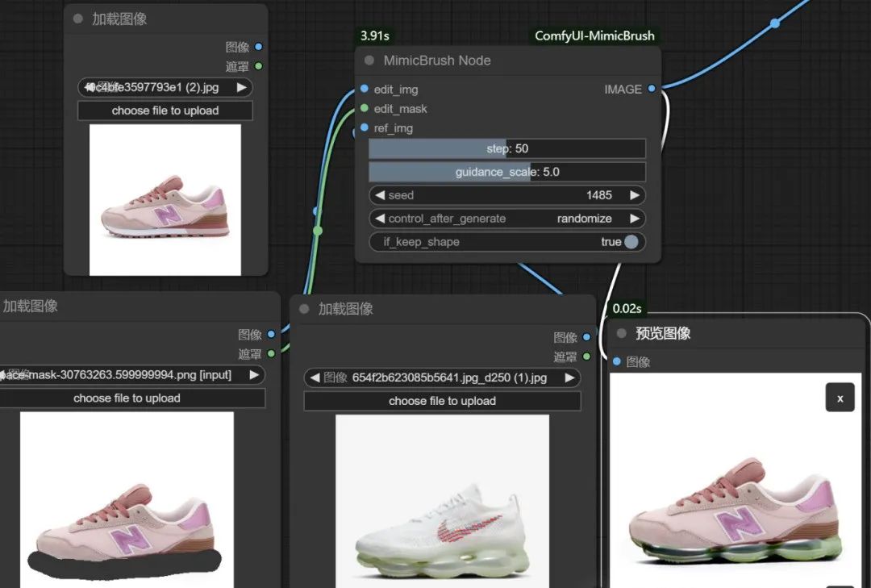Collapse the 预览图像 node via its title dot
871x588 pixels.
click(x=622, y=333)
